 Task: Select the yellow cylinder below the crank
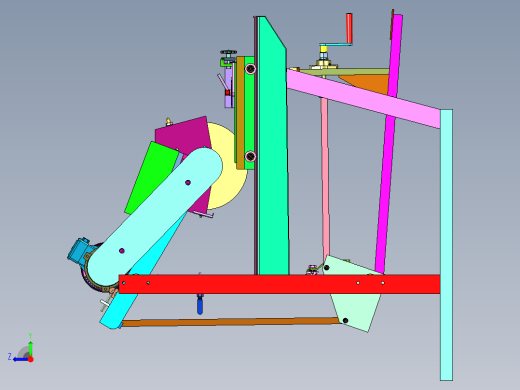323,49
